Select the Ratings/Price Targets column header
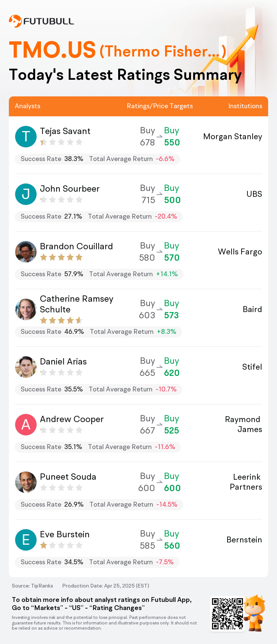Image resolution: width=277 pixels, height=644 pixels. (x=160, y=106)
